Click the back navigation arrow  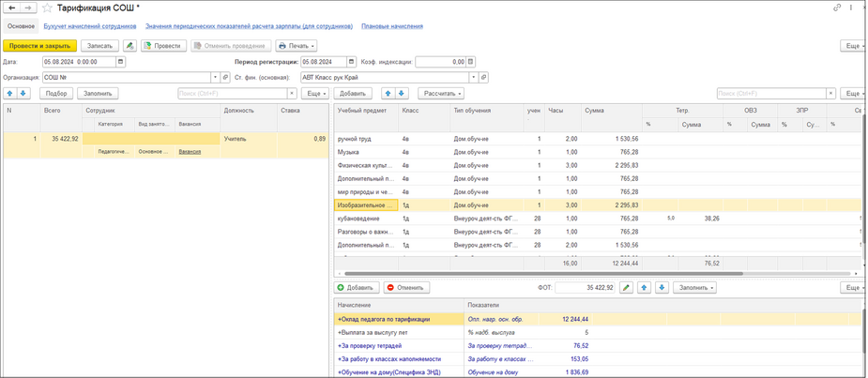coord(11,8)
